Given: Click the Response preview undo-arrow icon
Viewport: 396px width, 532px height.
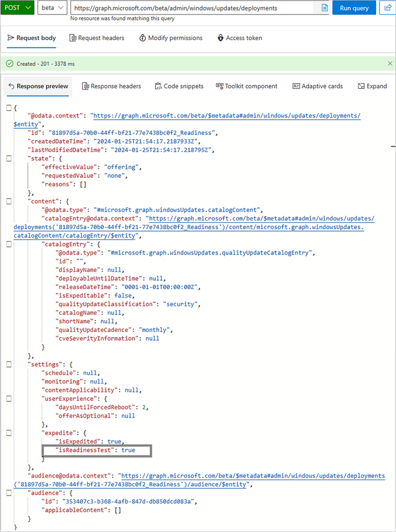Looking at the screenshot, I should [11, 86].
